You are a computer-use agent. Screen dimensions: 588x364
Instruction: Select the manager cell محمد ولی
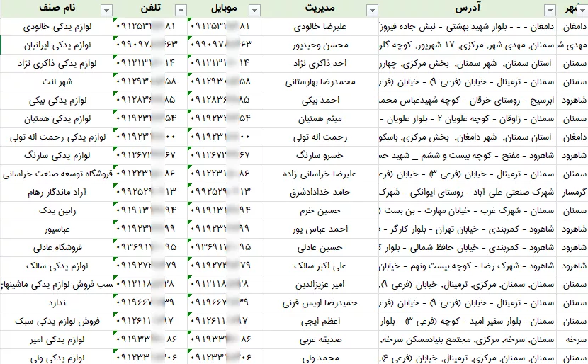(320, 357)
